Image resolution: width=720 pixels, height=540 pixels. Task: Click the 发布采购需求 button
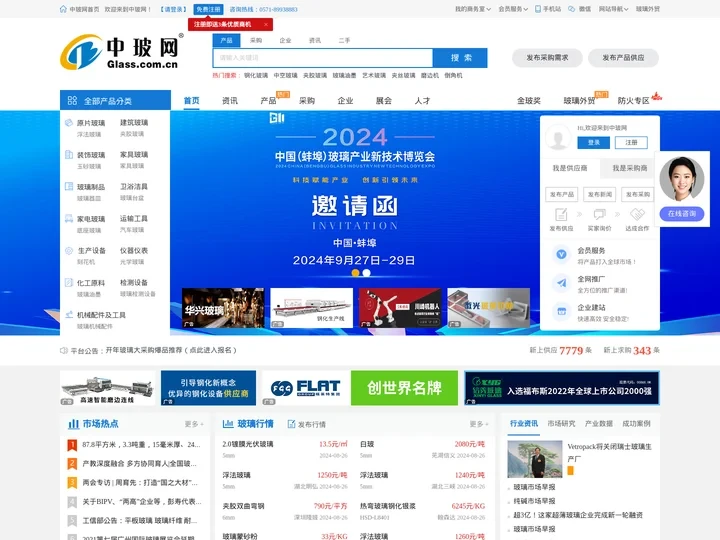click(547, 58)
